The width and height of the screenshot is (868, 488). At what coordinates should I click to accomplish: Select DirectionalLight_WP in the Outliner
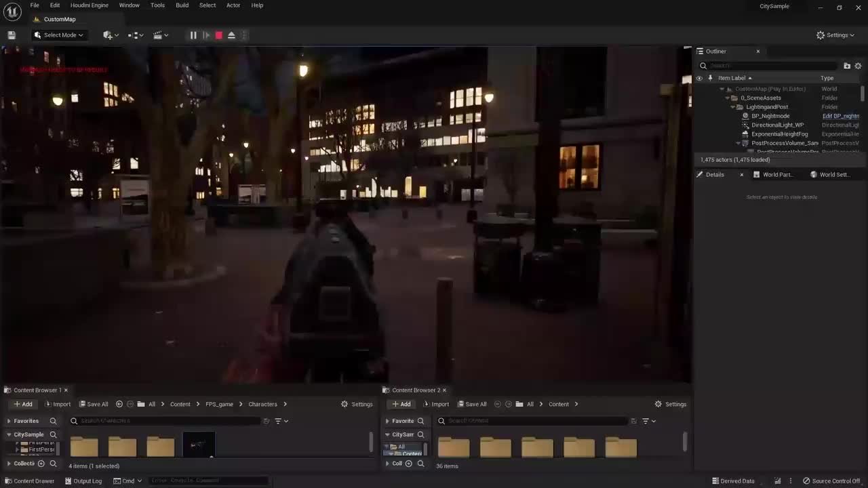coord(777,125)
